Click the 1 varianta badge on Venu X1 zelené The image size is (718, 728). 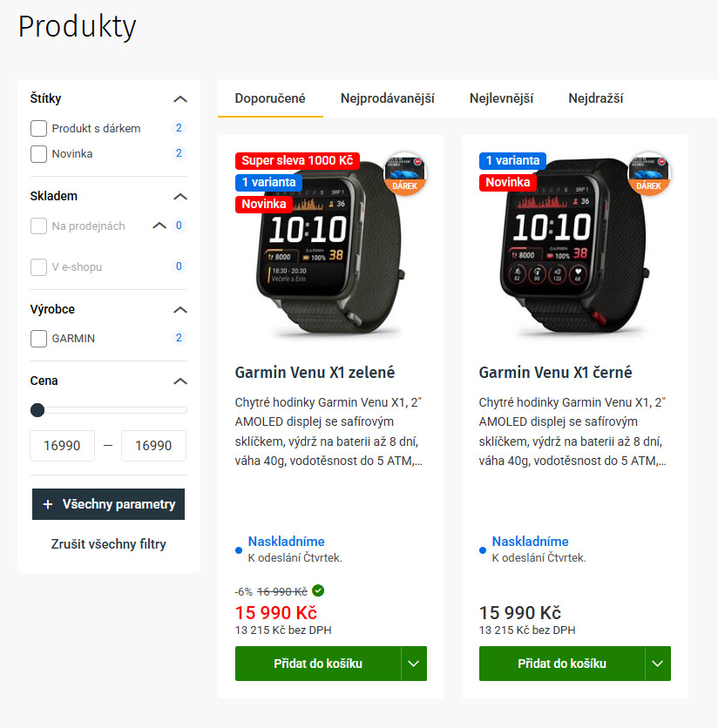[268, 182]
